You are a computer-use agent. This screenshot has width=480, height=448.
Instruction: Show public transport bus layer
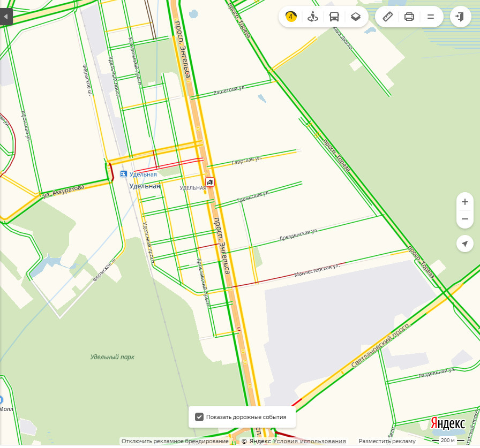pos(334,17)
